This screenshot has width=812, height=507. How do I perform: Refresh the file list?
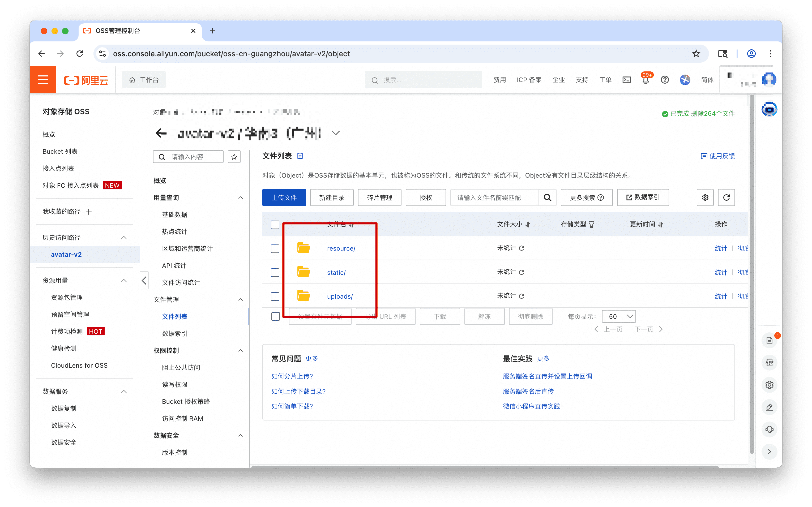tap(726, 197)
